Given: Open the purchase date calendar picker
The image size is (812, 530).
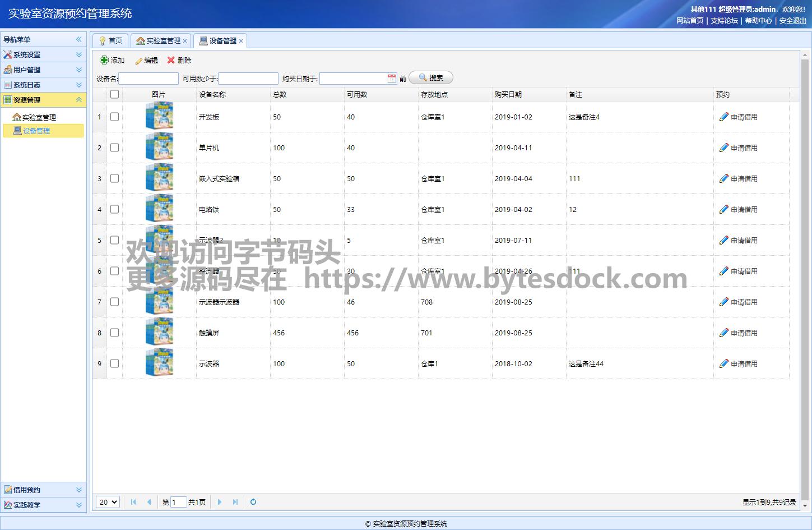Looking at the screenshot, I should (392, 79).
